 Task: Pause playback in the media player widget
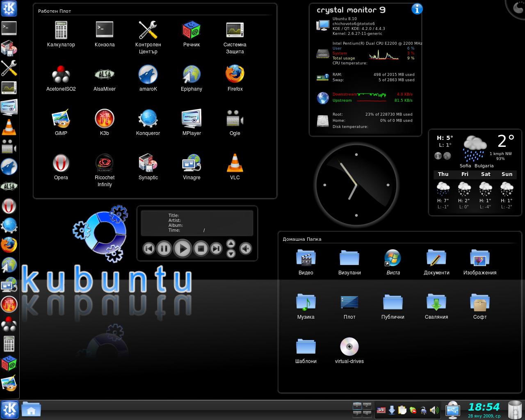click(164, 248)
